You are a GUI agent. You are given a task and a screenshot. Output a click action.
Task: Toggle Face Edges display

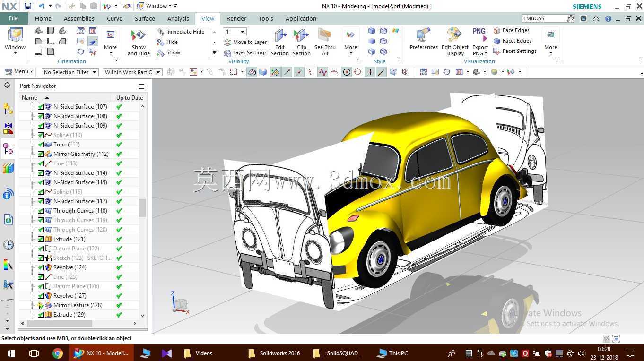(511, 30)
